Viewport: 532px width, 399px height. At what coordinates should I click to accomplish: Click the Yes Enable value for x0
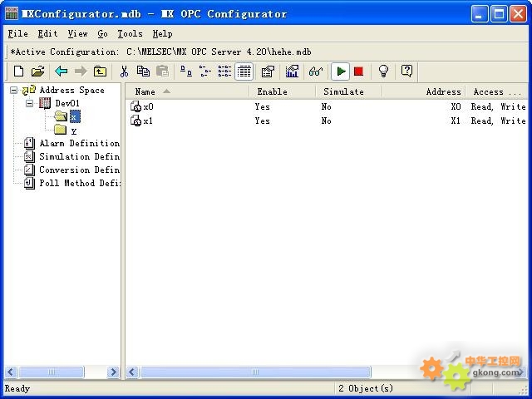(263, 106)
